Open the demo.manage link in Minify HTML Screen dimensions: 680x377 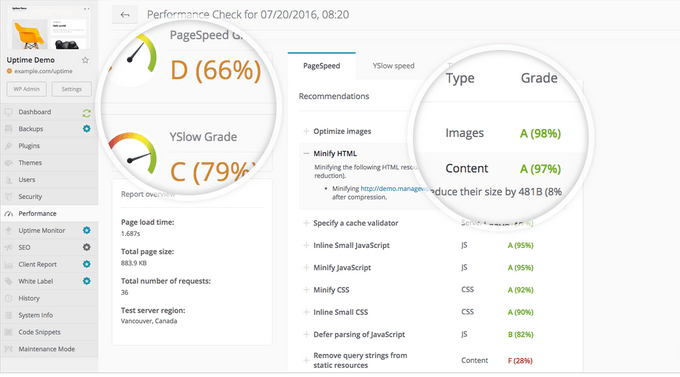pos(395,189)
